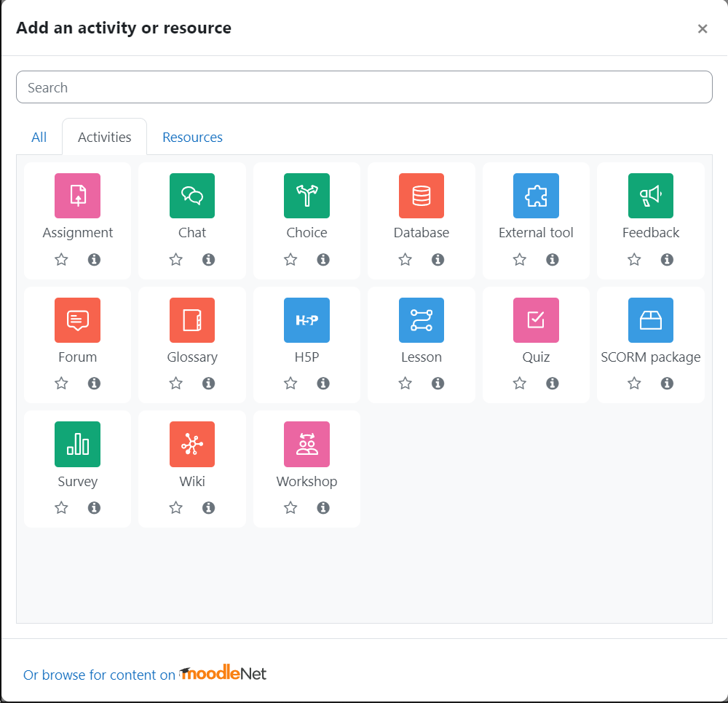Switch to the All tab

39,137
